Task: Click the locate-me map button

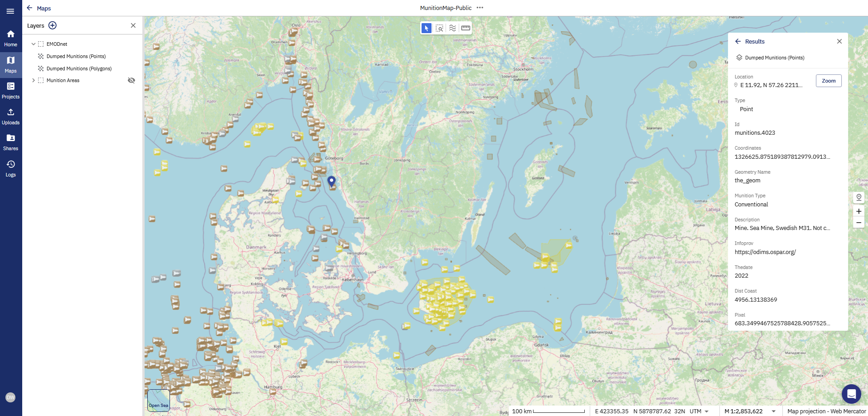Action: pyautogui.click(x=858, y=197)
